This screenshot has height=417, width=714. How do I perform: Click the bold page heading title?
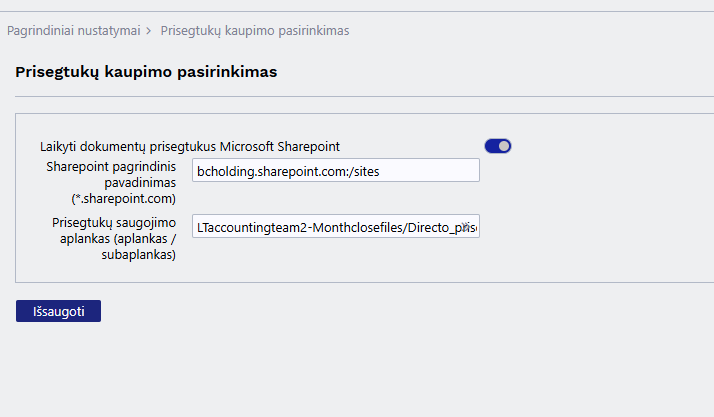click(x=147, y=72)
